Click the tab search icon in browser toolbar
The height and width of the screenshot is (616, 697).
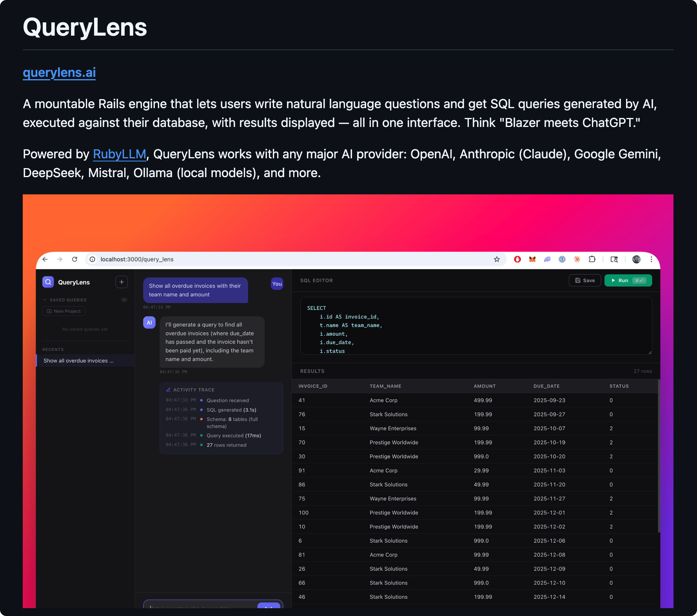click(x=614, y=259)
